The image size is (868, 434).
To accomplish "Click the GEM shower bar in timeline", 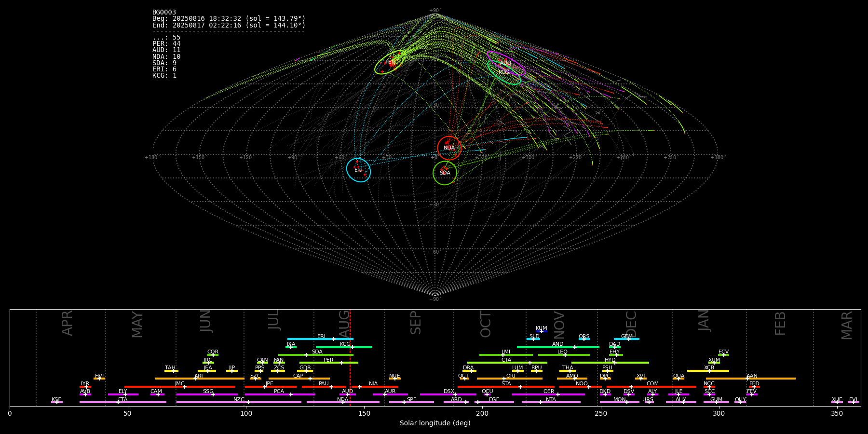I will [x=626, y=339].
